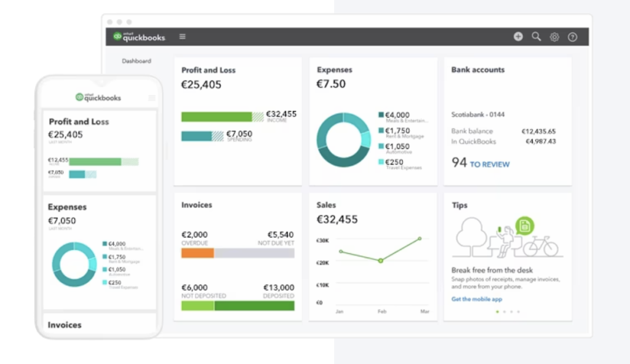Click the €1,050 Automotive legend swatch on desktop
The width and height of the screenshot is (630, 364).
[x=381, y=146]
